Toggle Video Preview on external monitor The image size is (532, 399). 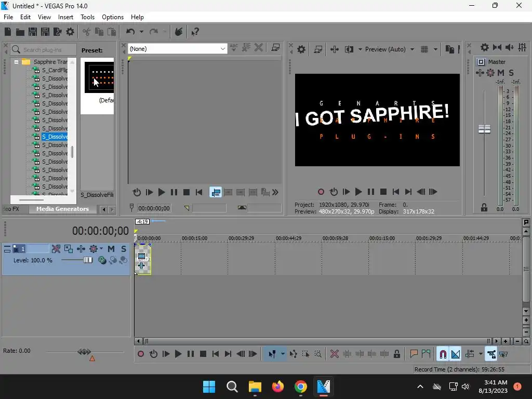pyautogui.click(x=318, y=49)
